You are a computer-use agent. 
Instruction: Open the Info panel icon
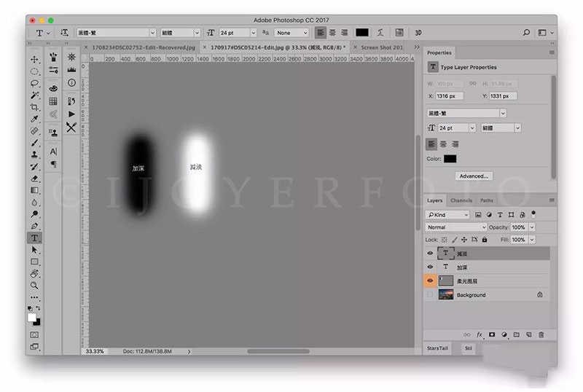pyautogui.click(x=71, y=82)
